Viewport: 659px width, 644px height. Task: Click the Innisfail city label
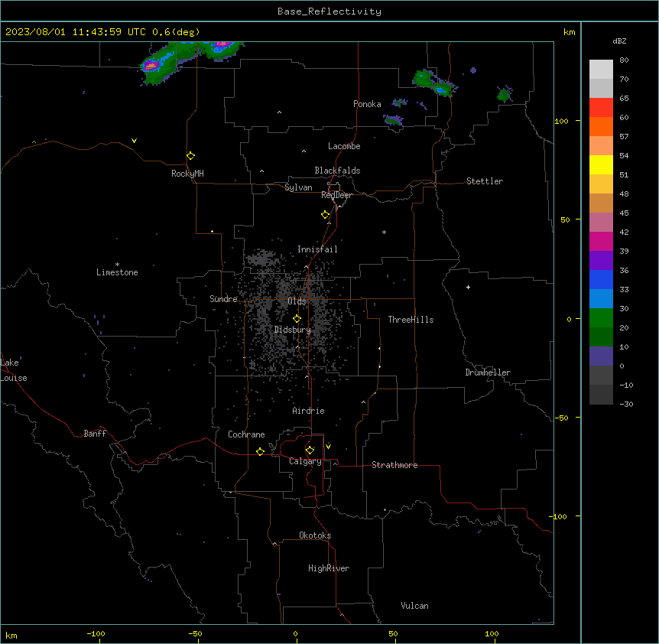coord(317,249)
